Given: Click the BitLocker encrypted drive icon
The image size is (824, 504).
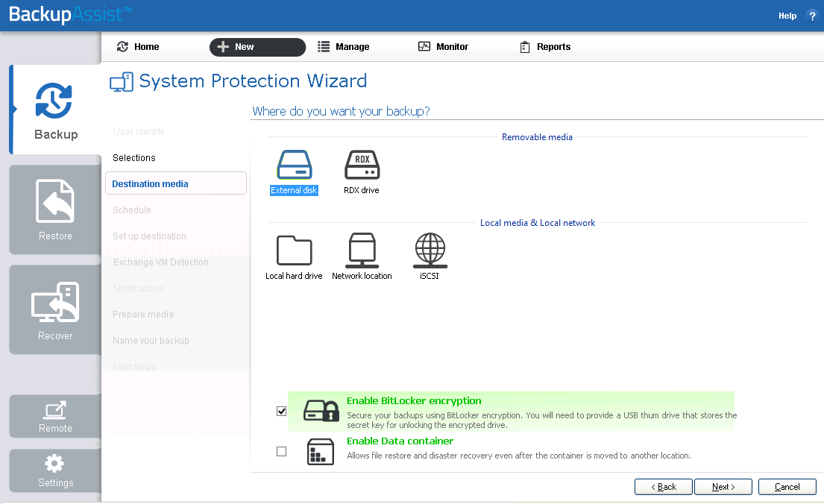Looking at the screenshot, I should coord(321,411).
